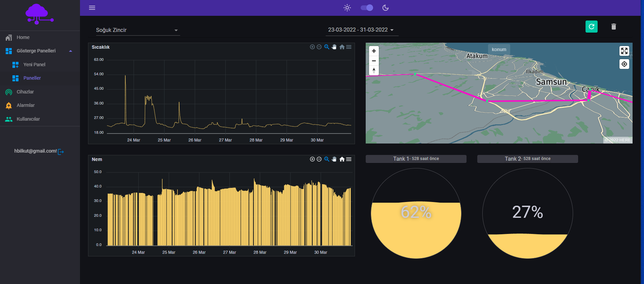
Task: Click the konum label on the map
Action: pyautogui.click(x=499, y=49)
